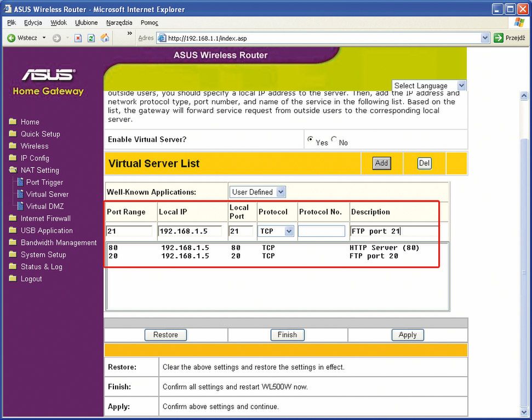Open the Internet Firewall section
The width and height of the screenshot is (532, 420).
coord(45,218)
